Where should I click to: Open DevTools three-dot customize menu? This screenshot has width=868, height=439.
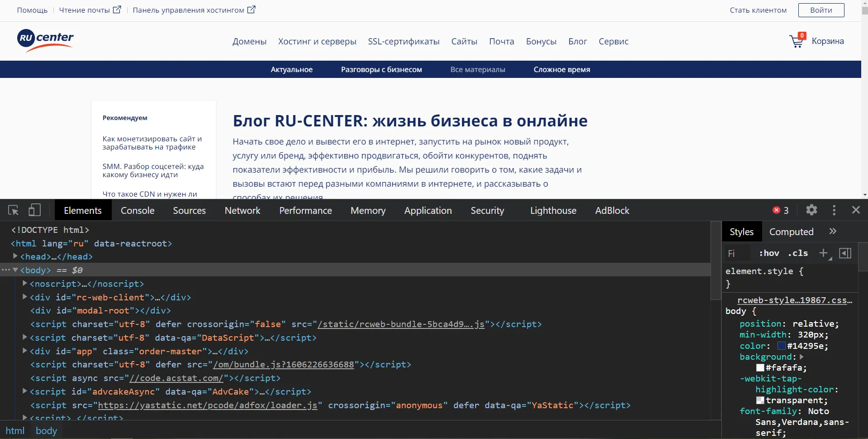click(834, 210)
